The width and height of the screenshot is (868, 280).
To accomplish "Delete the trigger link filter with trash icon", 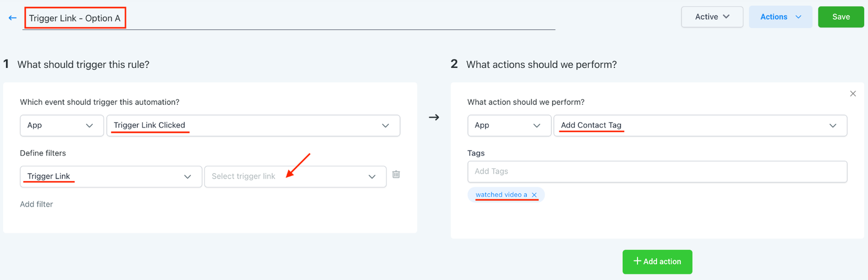I will click(x=396, y=174).
